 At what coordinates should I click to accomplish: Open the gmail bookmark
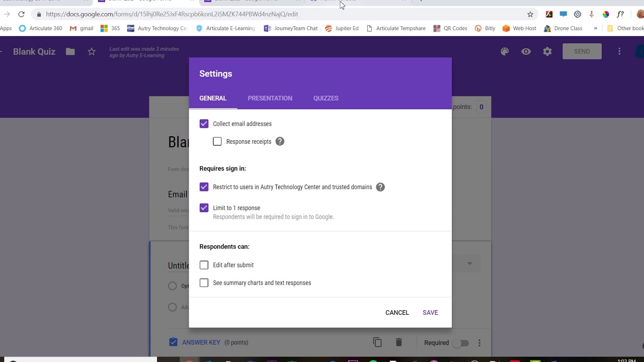pos(81,28)
